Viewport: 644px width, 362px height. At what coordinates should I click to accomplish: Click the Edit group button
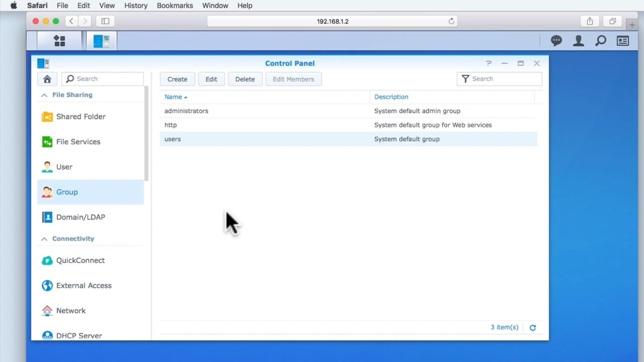click(x=211, y=79)
